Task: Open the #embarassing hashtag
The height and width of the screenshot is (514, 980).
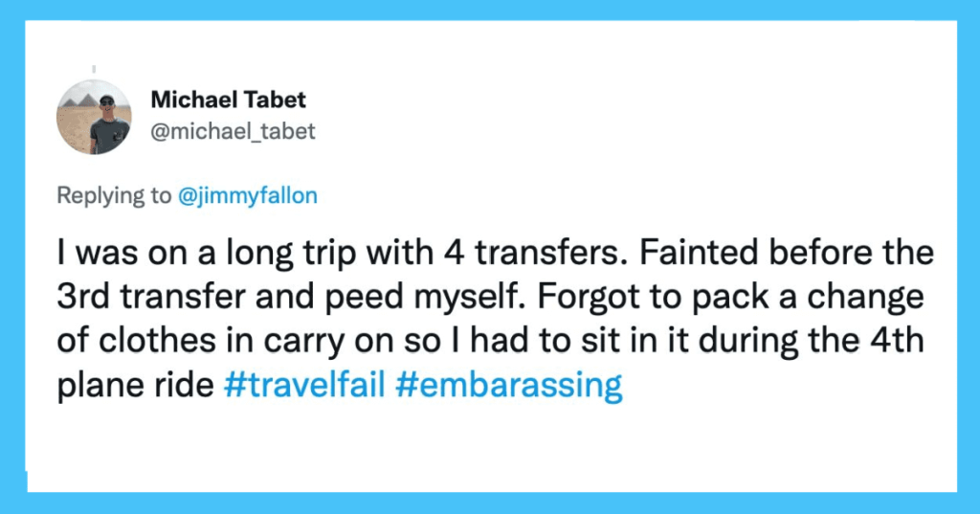Action: 509,385
